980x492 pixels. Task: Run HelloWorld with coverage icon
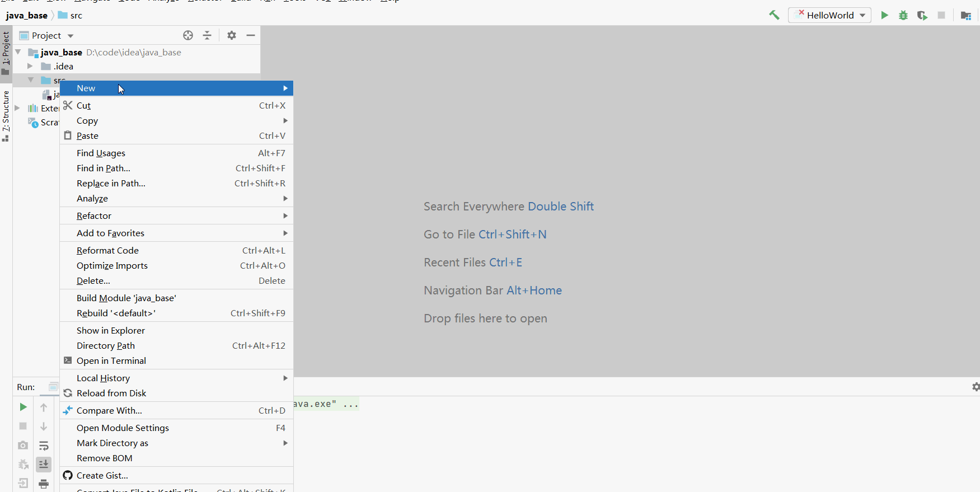[922, 15]
